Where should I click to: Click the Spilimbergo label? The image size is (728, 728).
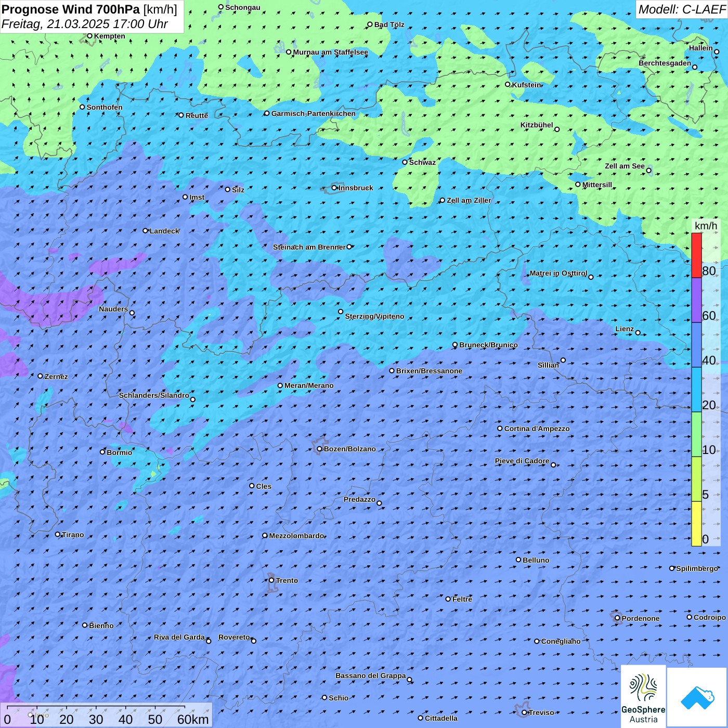[697, 568]
